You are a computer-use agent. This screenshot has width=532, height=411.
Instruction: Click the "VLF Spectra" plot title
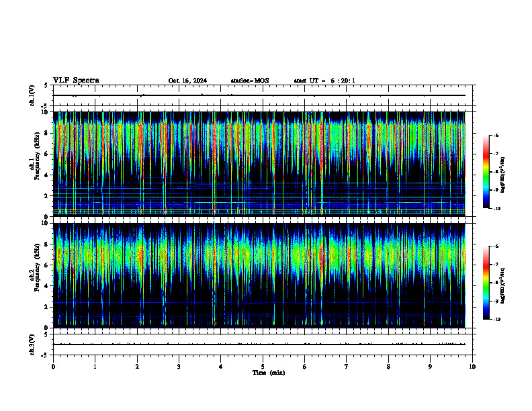point(76,81)
